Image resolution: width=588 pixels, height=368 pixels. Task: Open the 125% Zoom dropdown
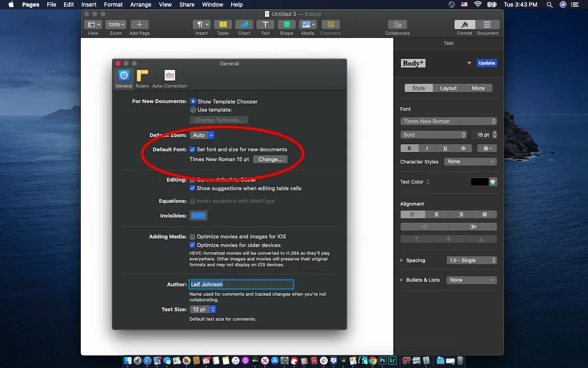tap(116, 25)
